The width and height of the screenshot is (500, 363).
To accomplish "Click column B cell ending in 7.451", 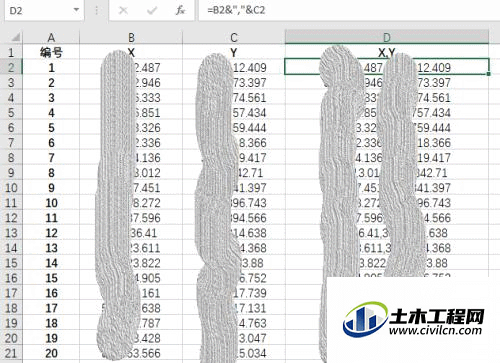I will [131, 188].
